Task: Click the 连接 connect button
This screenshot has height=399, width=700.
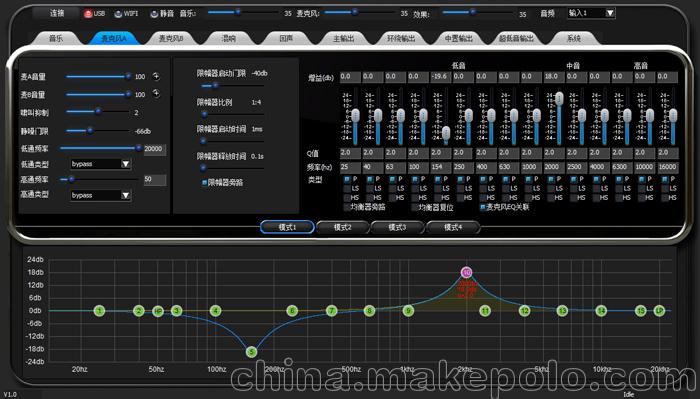Action: point(57,13)
